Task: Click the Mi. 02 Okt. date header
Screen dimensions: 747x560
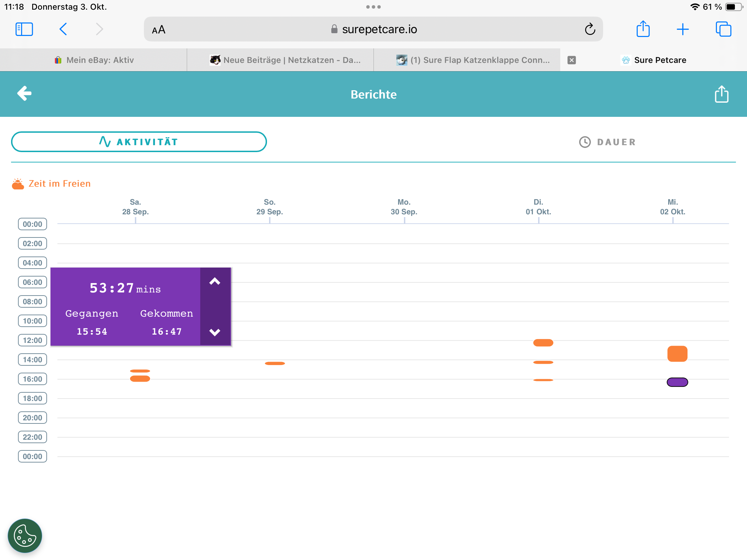Action: tap(673, 207)
